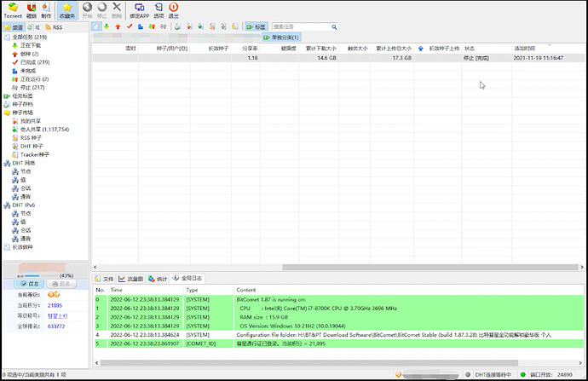This screenshot has height=381, width=588.
Task: Click the Torrent open icon in toolbar
Action: (x=12, y=9)
